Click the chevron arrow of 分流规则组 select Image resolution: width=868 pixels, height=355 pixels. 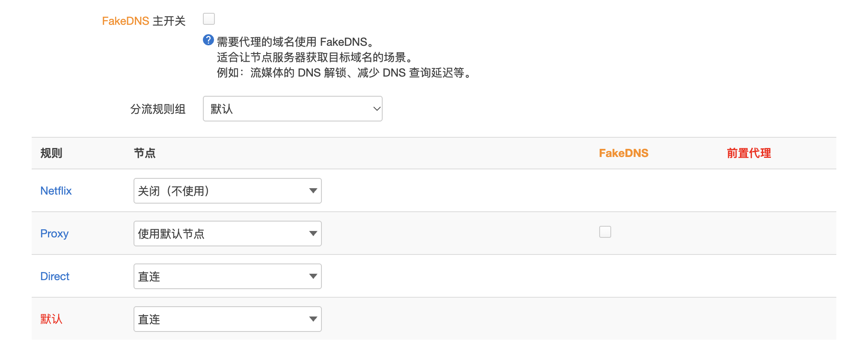(x=377, y=109)
